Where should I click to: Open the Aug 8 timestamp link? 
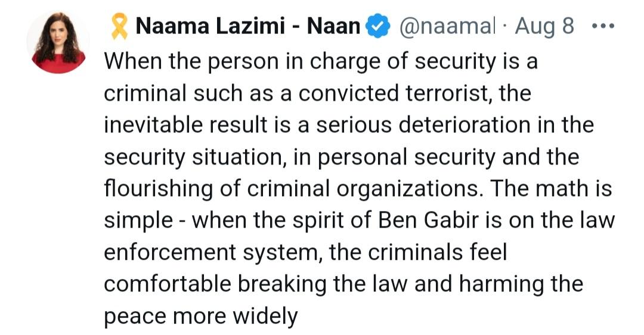coord(544,27)
